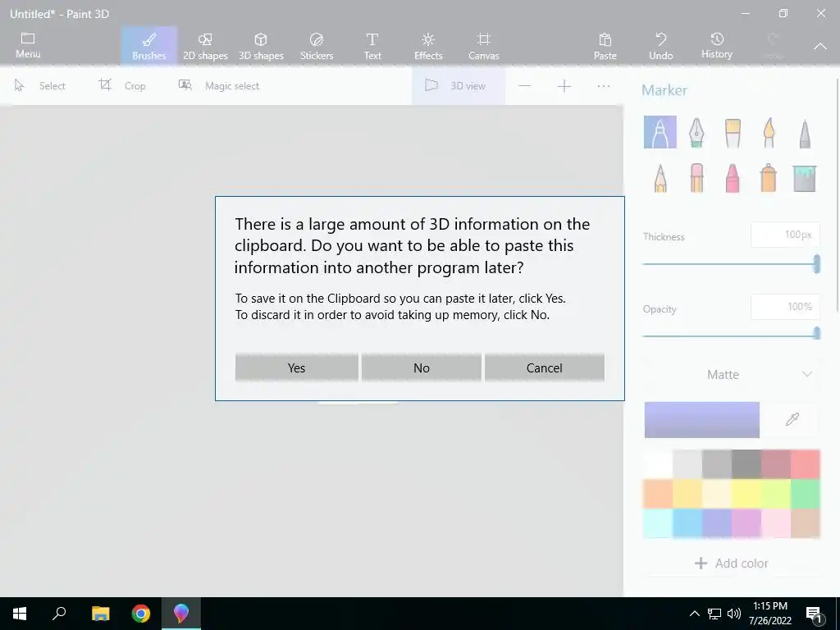Select the Pencil brush

[660, 178]
